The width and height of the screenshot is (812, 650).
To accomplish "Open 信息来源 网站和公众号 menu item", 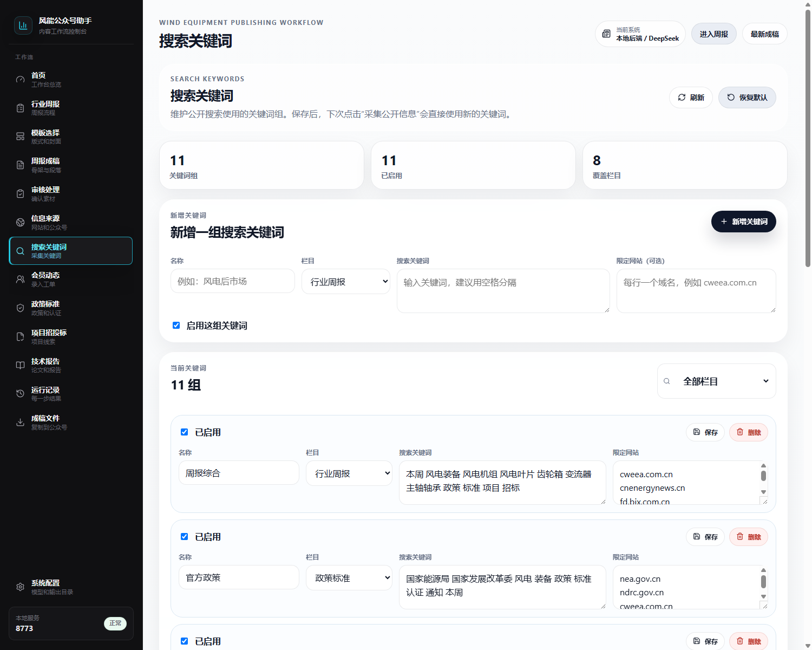I will pos(71,223).
